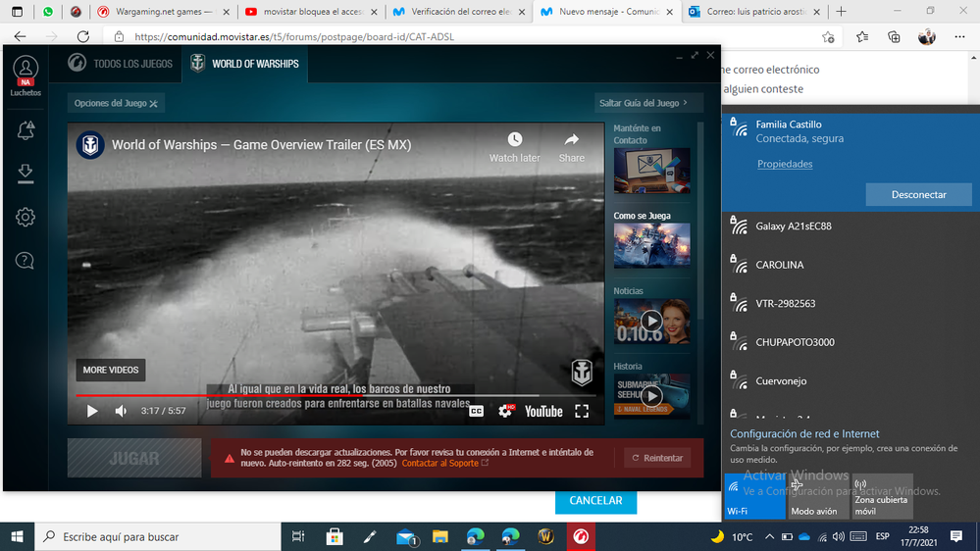The width and height of the screenshot is (980, 551).
Task: Toggle closed captions on the video
Action: [x=476, y=411]
